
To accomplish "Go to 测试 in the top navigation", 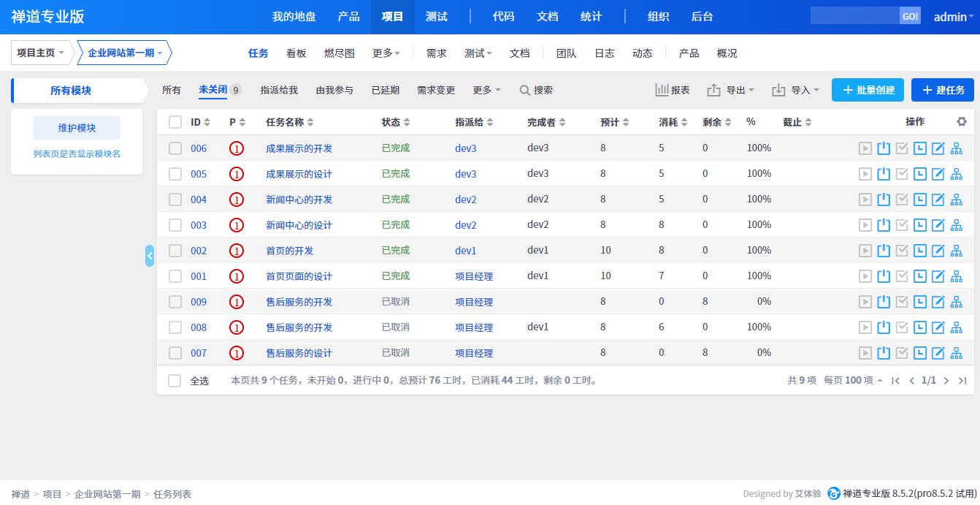I will click(437, 17).
